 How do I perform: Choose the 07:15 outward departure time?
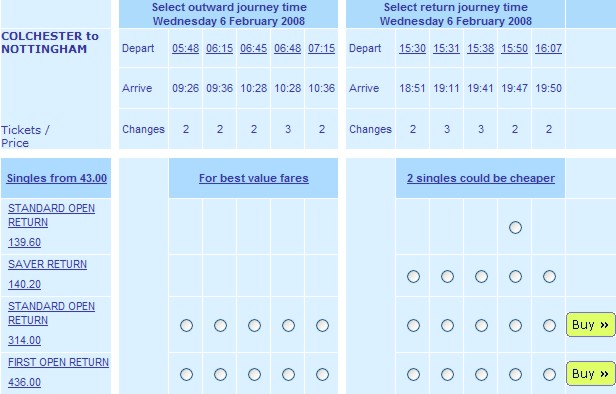tap(321, 48)
